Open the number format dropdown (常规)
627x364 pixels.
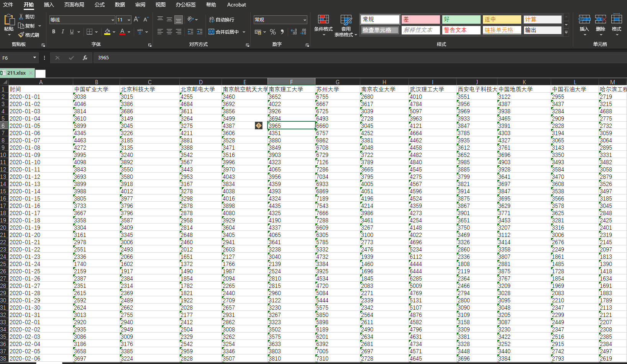coord(305,20)
